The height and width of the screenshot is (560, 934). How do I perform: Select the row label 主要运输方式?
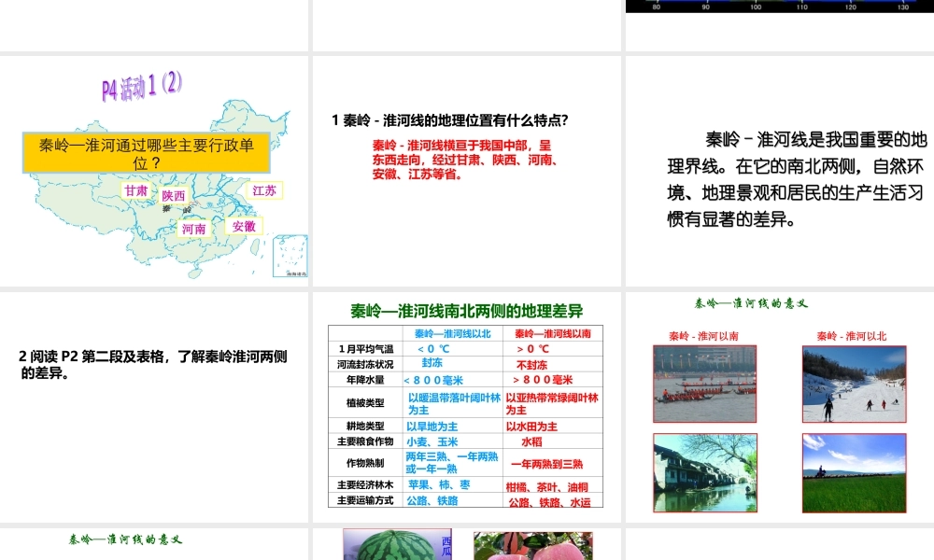(x=365, y=500)
